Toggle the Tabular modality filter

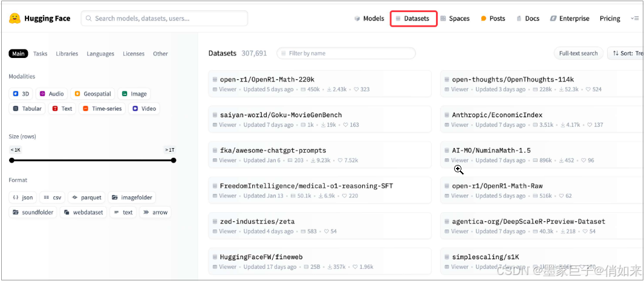click(x=27, y=109)
